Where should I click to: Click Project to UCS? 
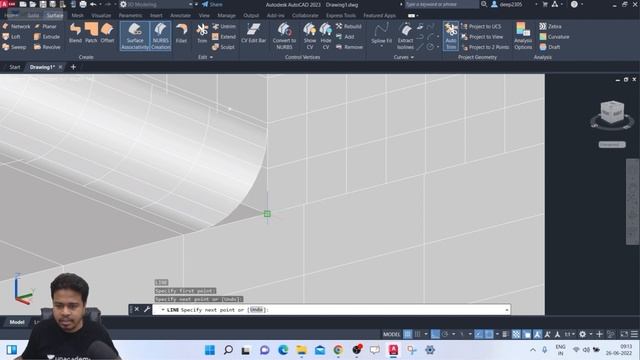[x=481, y=26]
